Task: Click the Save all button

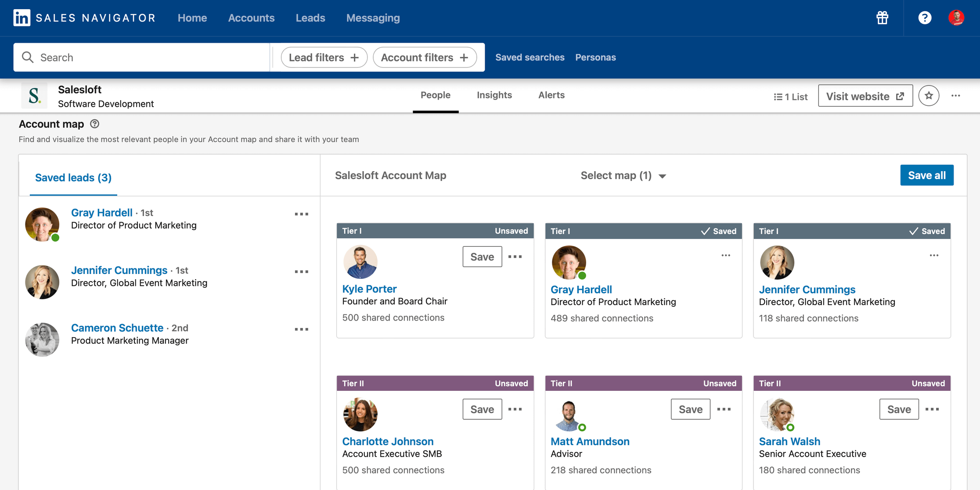Action: click(927, 175)
